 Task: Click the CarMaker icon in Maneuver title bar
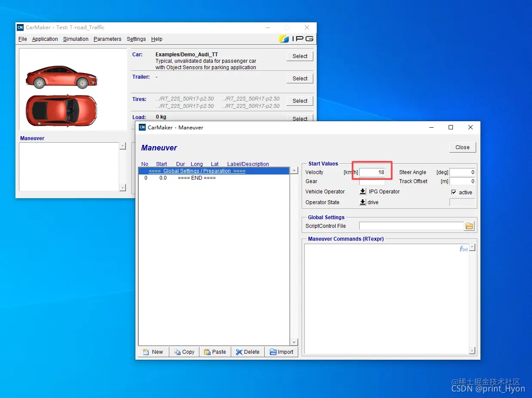[x=142, y=127]
